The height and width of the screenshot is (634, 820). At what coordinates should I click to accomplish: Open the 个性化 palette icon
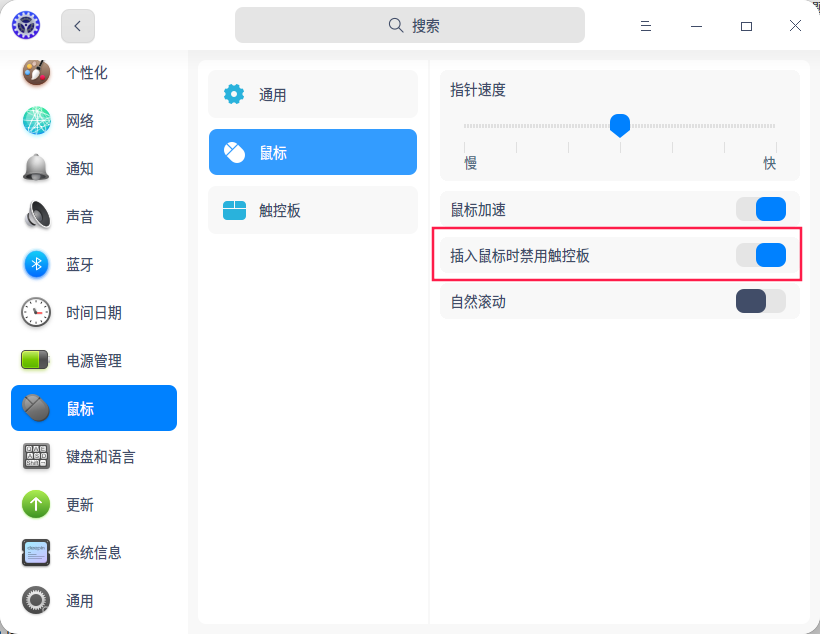(36, 72)
